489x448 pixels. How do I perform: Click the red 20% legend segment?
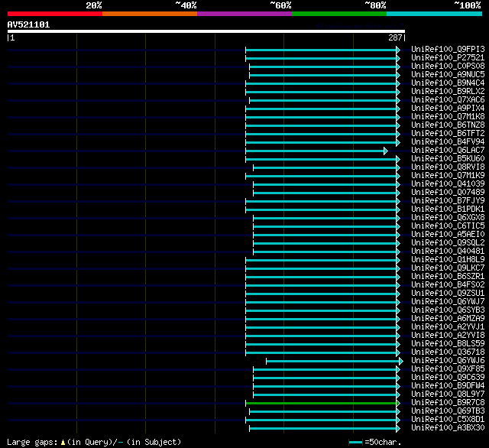(x=55, y=14)
